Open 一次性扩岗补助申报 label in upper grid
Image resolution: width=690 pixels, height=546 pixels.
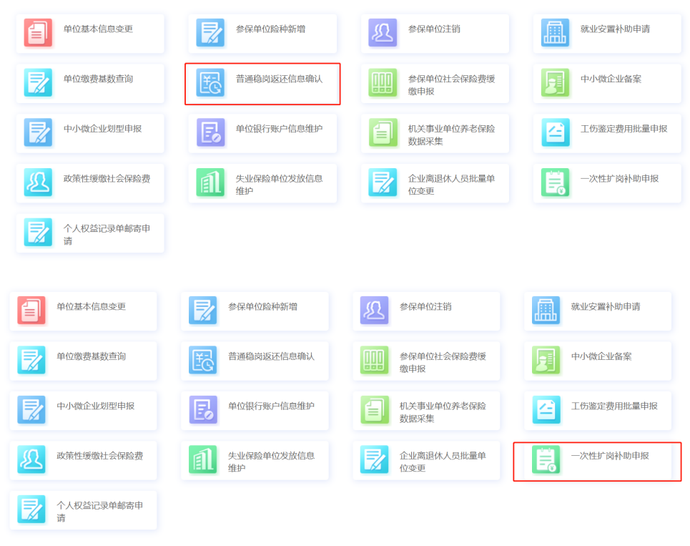(620, 179)
